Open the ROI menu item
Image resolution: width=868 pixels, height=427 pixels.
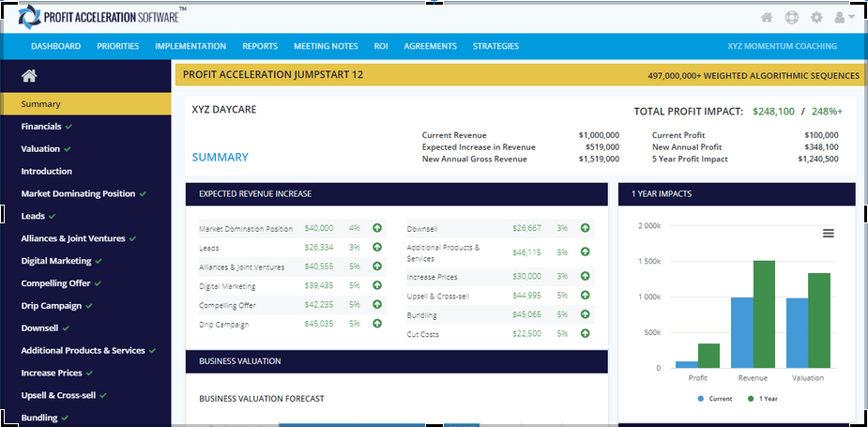click(x=381, y=47)
